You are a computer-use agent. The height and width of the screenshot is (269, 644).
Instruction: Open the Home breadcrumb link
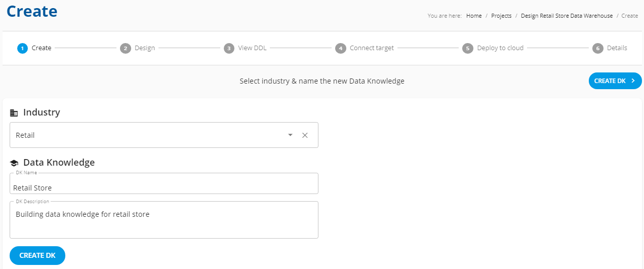pos(474,16)
